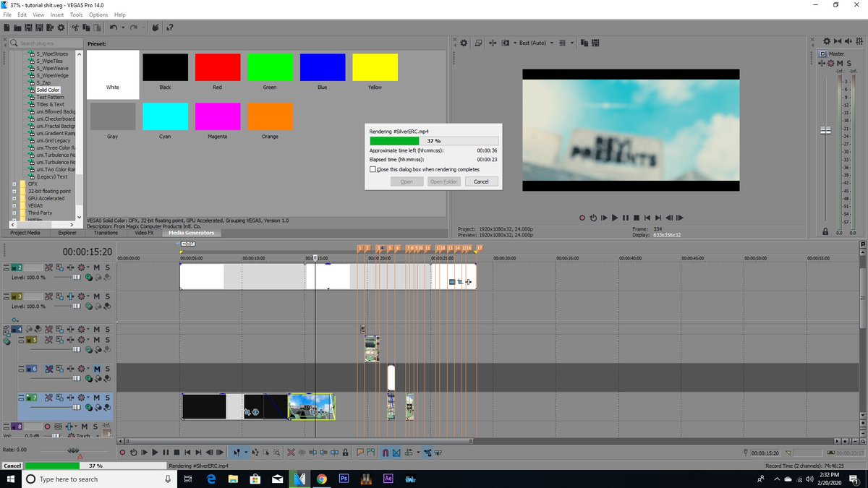
Task: Open Video Preview properties gear
Action: click(464, 43)
